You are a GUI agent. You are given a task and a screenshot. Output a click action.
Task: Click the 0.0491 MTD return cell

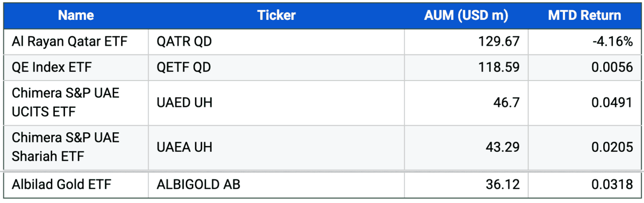point(612,103)
